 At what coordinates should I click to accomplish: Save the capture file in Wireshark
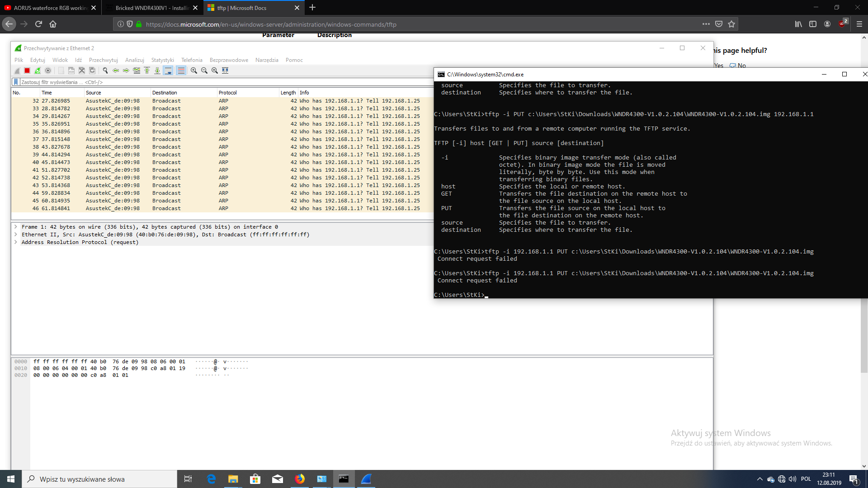click(x=71, y=70)
